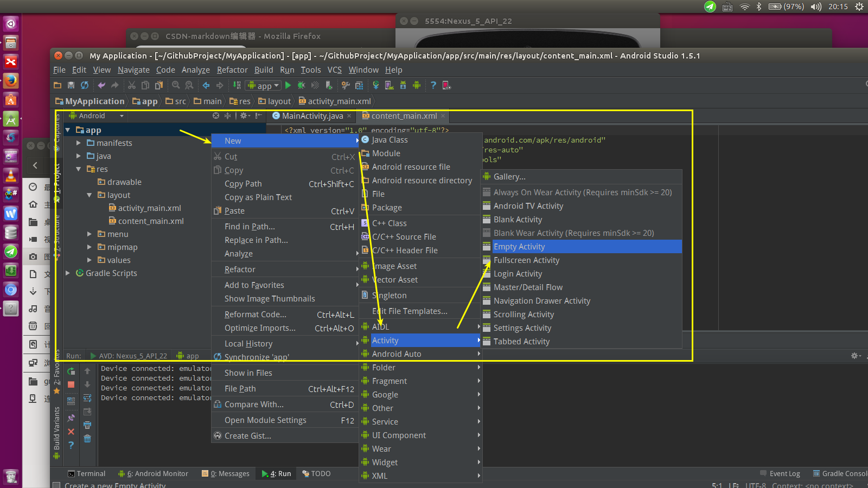This screenshot has width=868, height=488.
Task: Click Gallery... in the Activity submenu
Action: (x=581, y=177)
